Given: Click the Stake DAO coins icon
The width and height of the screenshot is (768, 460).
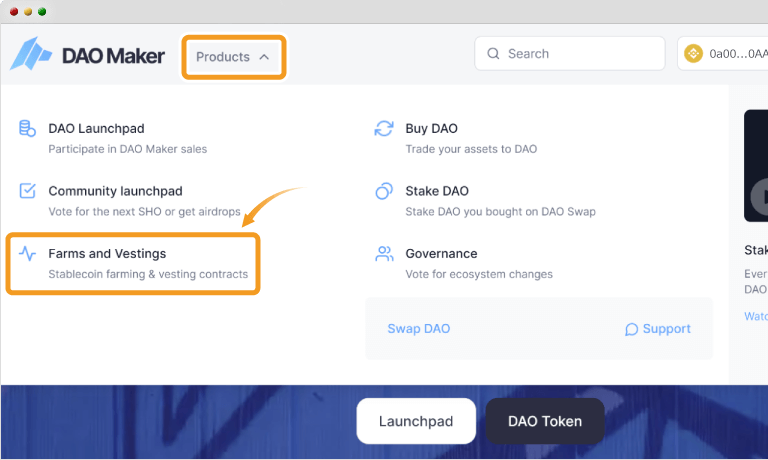Looking at the screenshot, I should (384, 191).
